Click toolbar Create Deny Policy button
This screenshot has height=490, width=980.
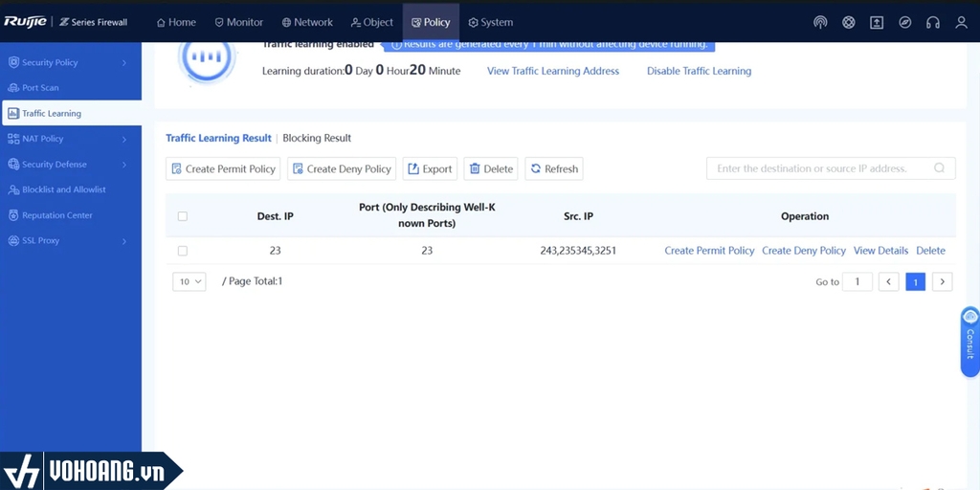click(x=342, y=168)
